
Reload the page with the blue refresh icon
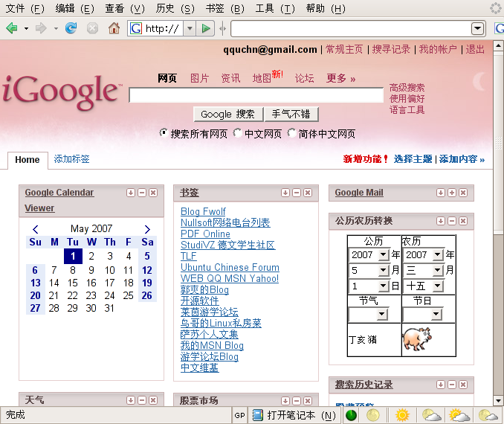(71, 28)
